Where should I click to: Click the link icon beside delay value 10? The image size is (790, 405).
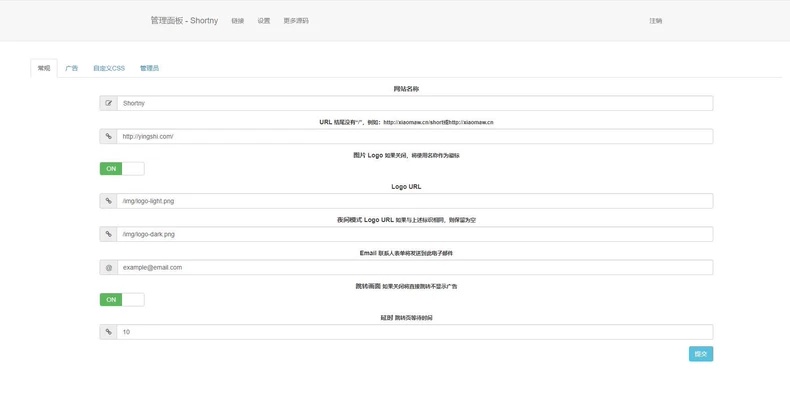pos(108,332)
